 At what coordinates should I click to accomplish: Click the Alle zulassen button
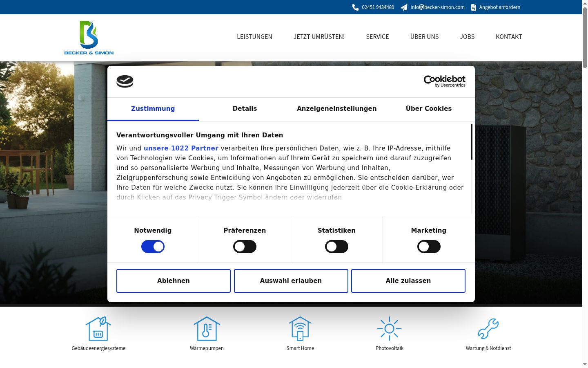tap(408, 281)
